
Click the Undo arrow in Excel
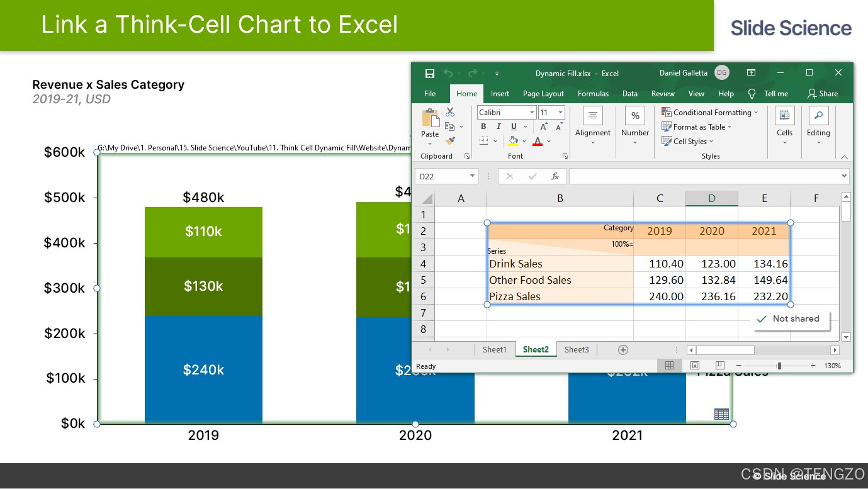click(x=448, y=74)
